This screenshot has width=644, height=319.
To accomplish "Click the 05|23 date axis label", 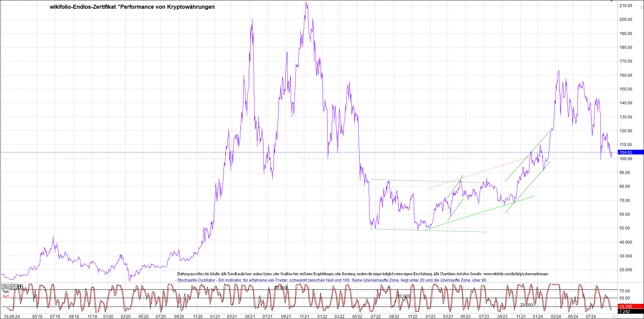I will click(466, 317).
